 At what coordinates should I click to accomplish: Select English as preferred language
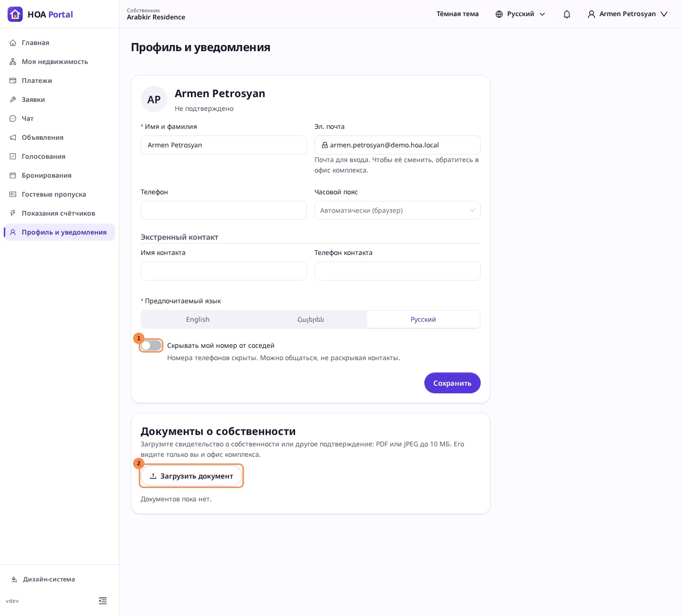198,319
